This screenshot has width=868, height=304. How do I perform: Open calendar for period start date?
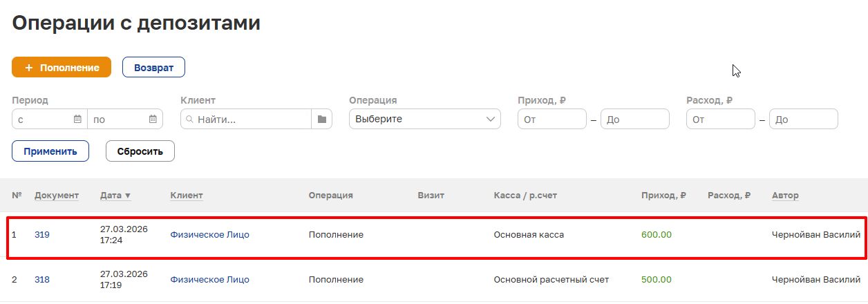click(77, 120)
